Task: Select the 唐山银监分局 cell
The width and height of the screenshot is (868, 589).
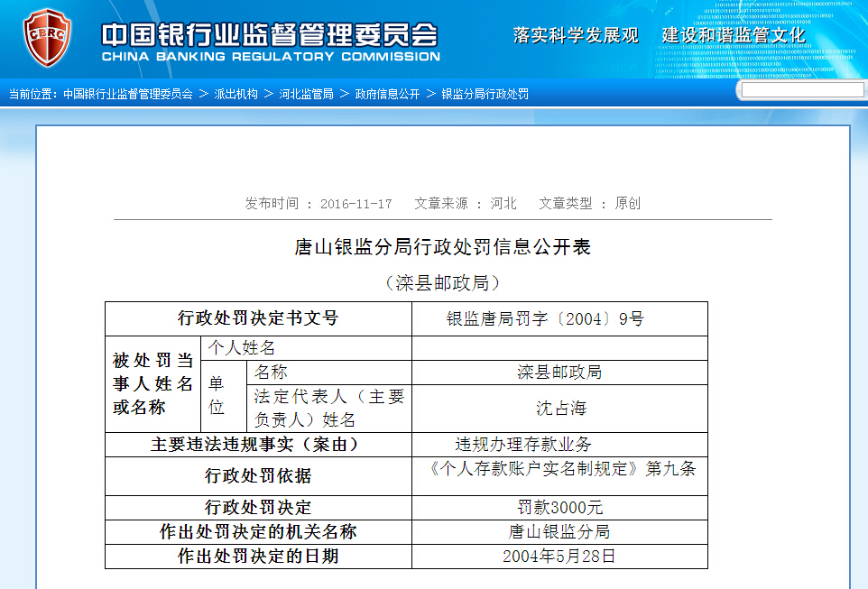Action: click(x=559, y=532)
